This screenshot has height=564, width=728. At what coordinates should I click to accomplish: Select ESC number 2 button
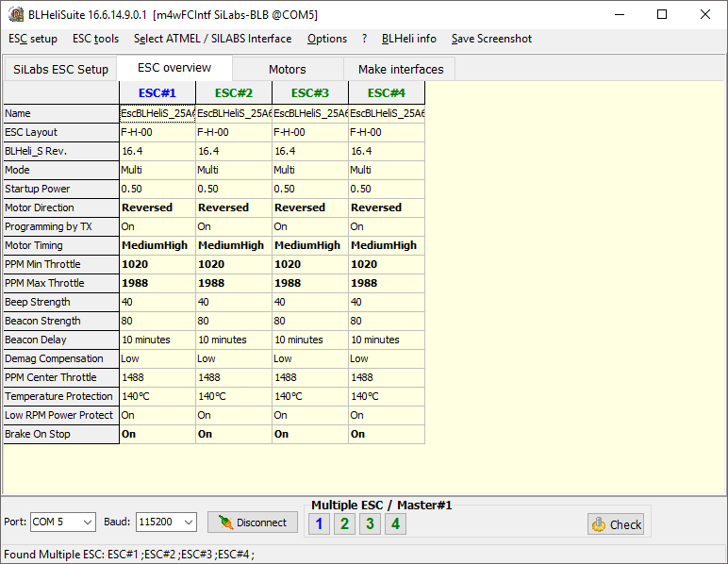point(344,524)
